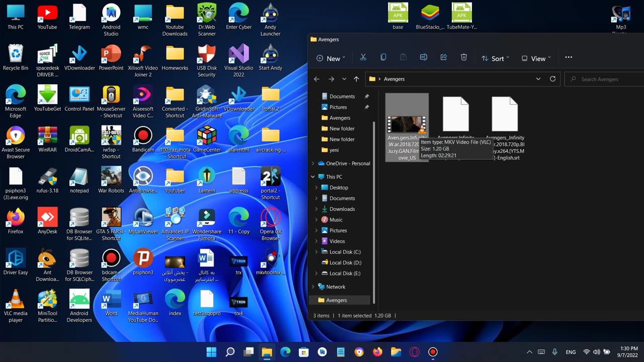Viewport: 644px width, 362px height.
Task: Click the Copy icon in Explorer toolbar
Action: tap(383, 58)
